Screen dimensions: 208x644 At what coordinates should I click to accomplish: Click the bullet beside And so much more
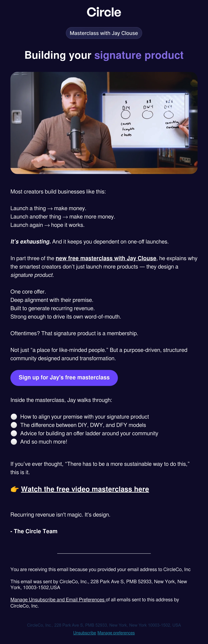click(14, 441)
